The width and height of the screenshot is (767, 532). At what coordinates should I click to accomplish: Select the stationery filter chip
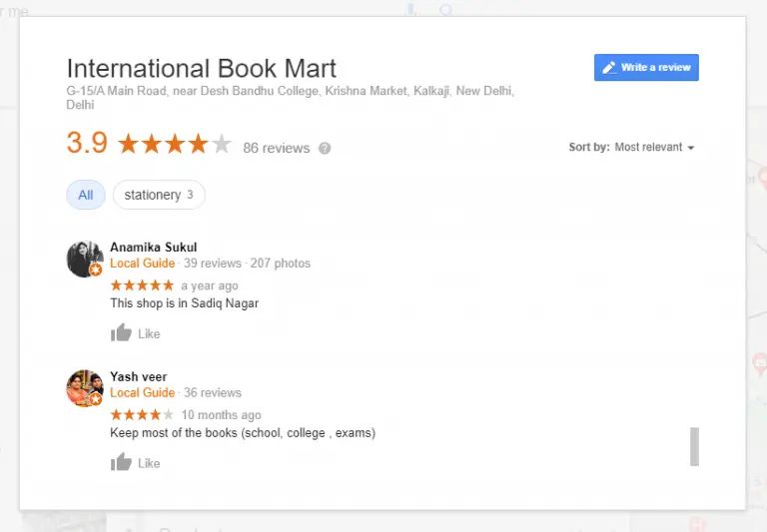click(159, 195)
